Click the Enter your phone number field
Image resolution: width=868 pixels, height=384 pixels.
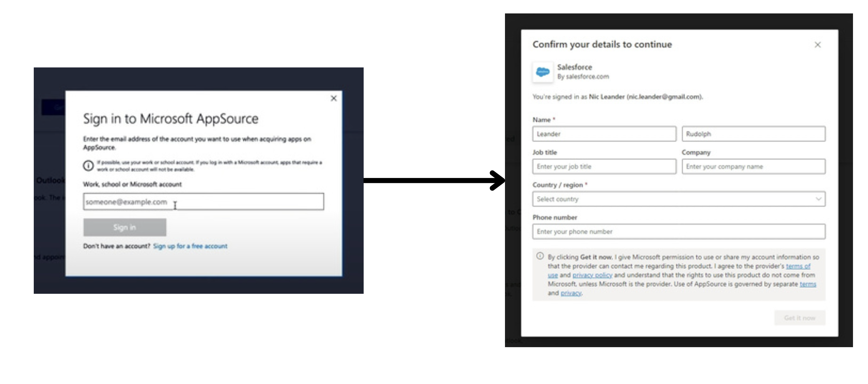678,232
